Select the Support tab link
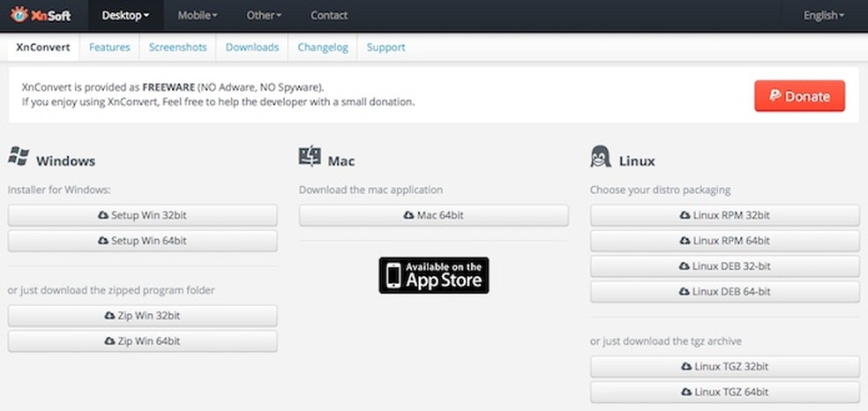The image size is (868, 411). pos(385,48)
